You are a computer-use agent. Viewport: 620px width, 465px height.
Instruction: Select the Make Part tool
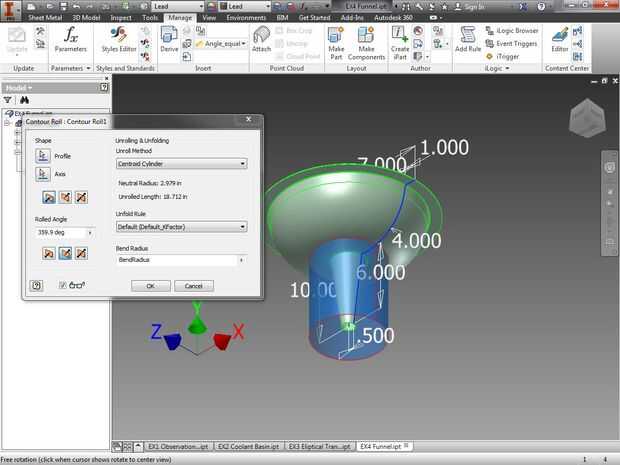[336, 43]
